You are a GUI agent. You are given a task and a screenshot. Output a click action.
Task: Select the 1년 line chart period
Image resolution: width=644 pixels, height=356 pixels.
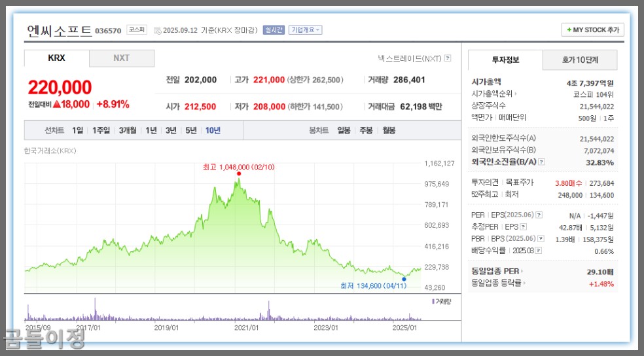point(151,131)
